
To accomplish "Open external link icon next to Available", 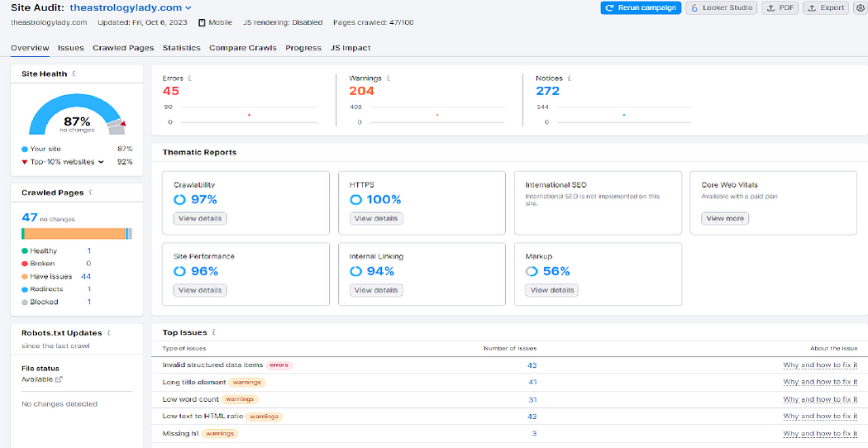I will point(60,379).
